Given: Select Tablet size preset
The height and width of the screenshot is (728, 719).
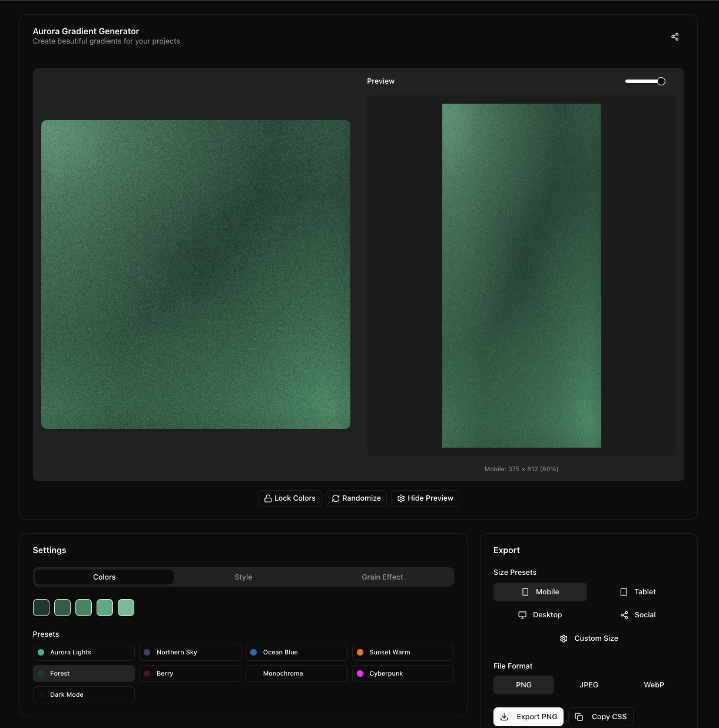Looking at the screenshot, I should coord(638,592).
